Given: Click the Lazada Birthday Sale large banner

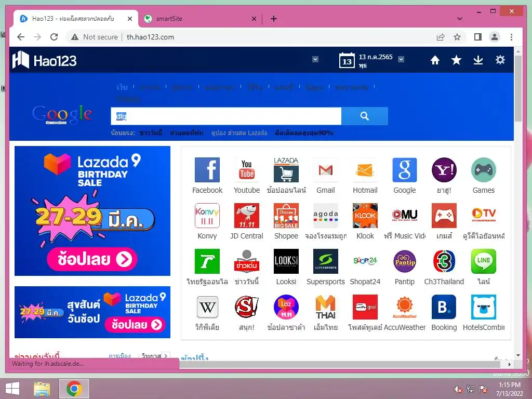Looking at the screenshot, I should coord(92,211).
